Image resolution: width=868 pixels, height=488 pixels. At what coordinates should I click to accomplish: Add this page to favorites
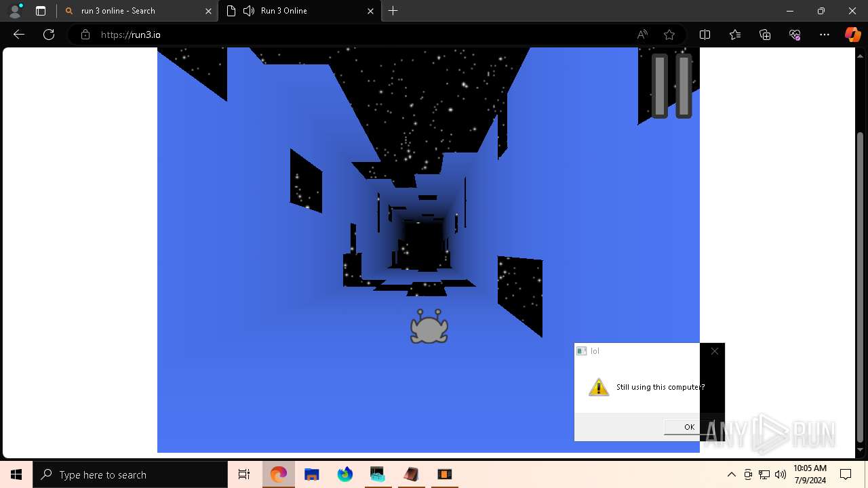click(x=669, y=35)
